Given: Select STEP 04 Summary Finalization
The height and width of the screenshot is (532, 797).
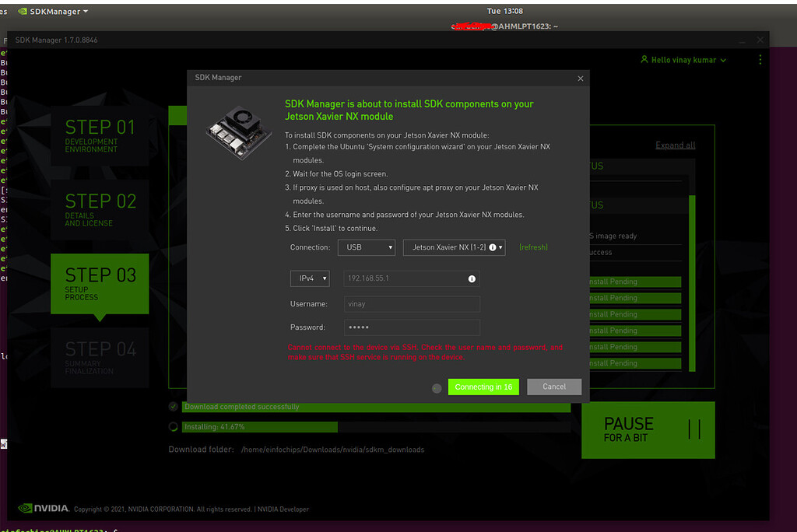Looking at the screenshot, I should [x=100, y=357].
